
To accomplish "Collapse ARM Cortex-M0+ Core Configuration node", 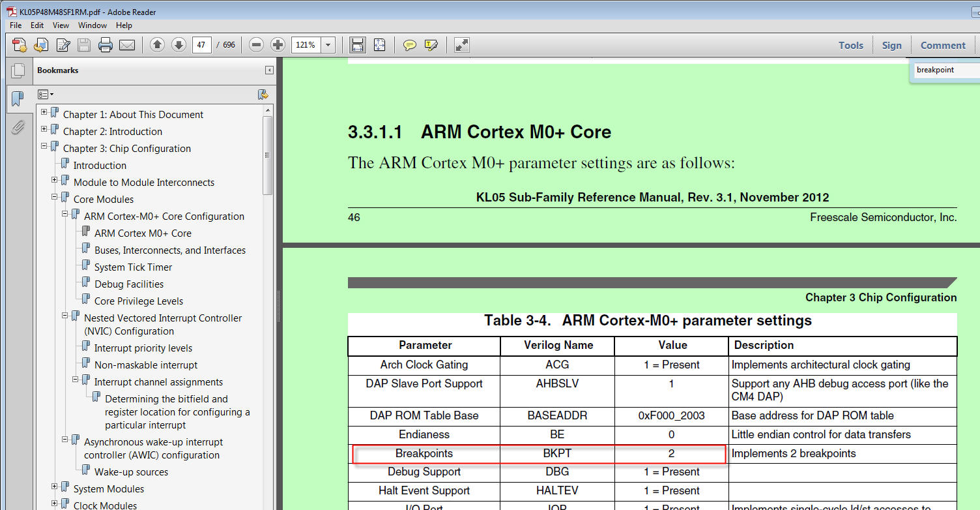I will pyautogui.click(x=65, y=214).
